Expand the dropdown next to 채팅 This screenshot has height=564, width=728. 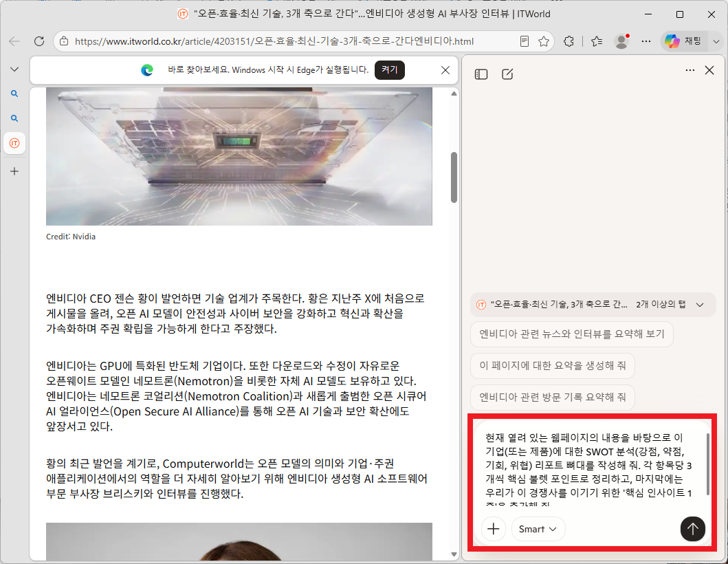coord(716,41)
